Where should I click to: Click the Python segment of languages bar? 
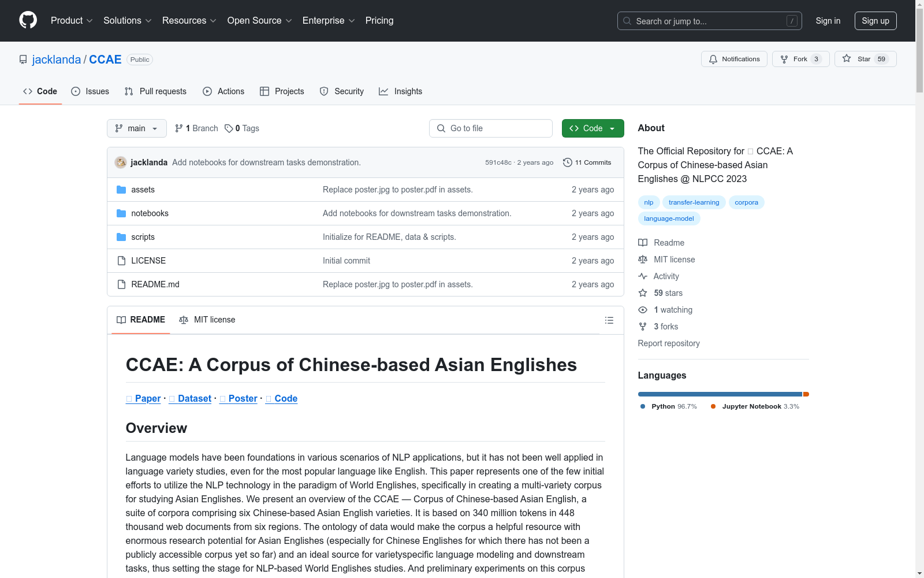pyautogui.click(x=720, y=394)
